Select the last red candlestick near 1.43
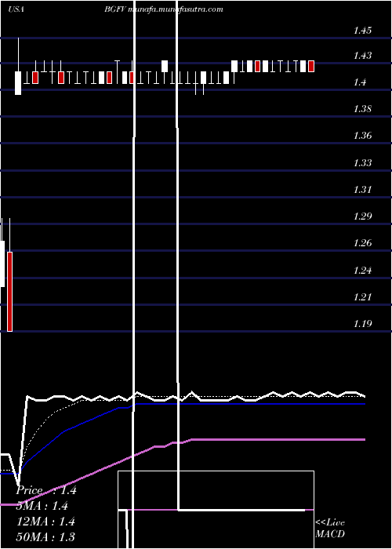Image resolution: width=392 pixels, height=549 pixels. [311, 66]
